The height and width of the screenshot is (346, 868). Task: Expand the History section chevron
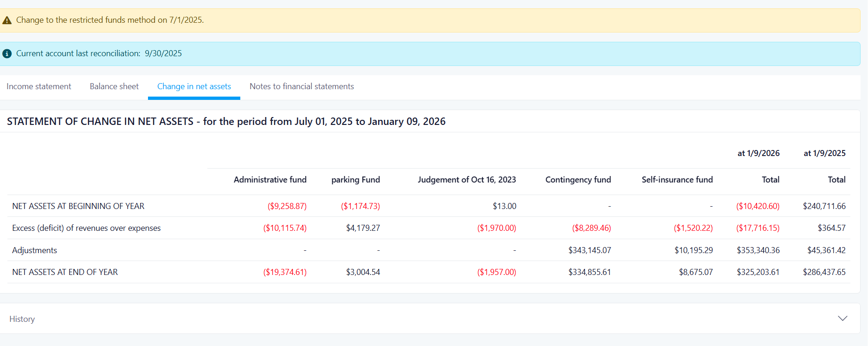coord(842,319)
